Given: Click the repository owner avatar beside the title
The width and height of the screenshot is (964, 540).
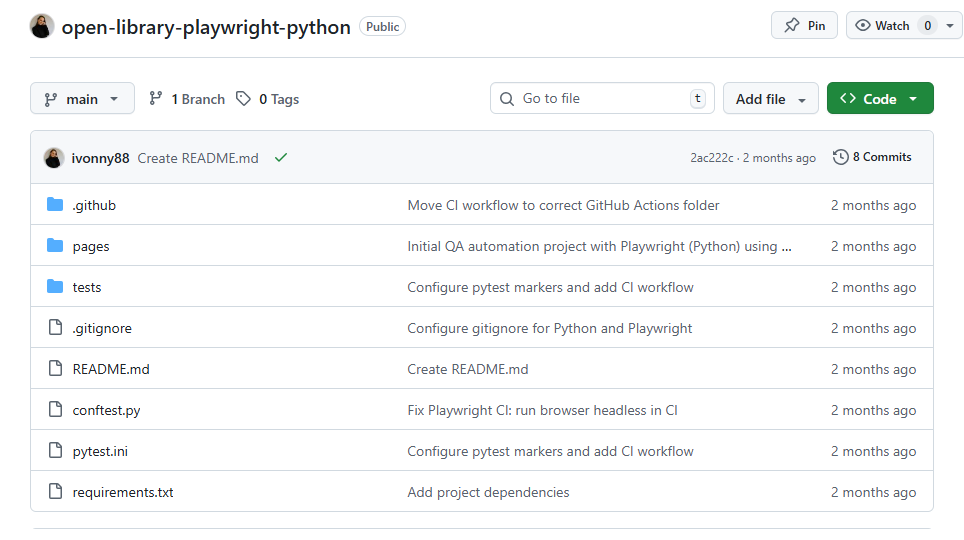Looking at the screenshot, I should (42, 26).
